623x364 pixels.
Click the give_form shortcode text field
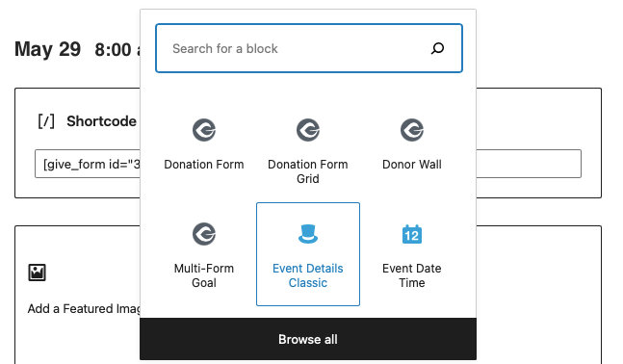(308, 164)
